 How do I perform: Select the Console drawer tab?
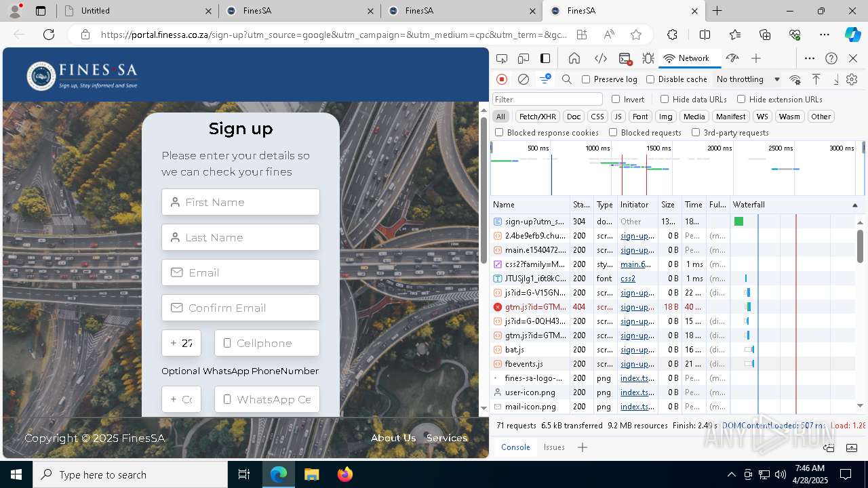coord(515,447)
